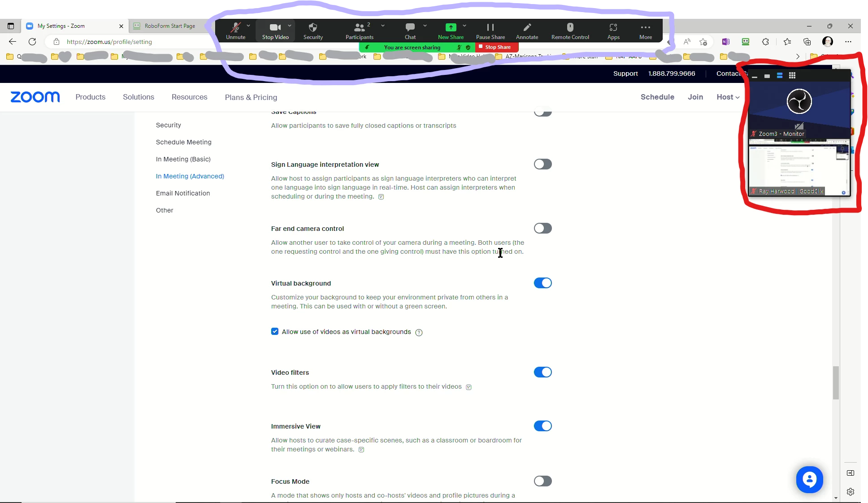Open the Apps icon in Zoom toolbar
868x503 pixels.
click(x=613, y=28)
